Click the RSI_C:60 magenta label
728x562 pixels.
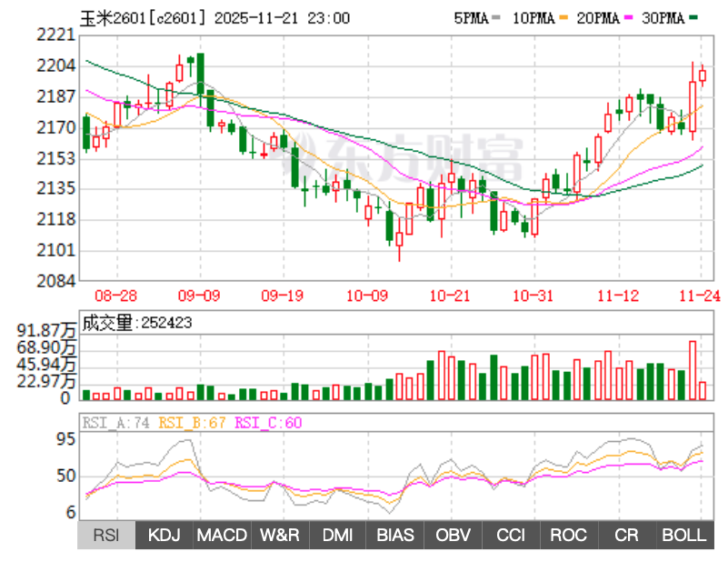point(269,423)
